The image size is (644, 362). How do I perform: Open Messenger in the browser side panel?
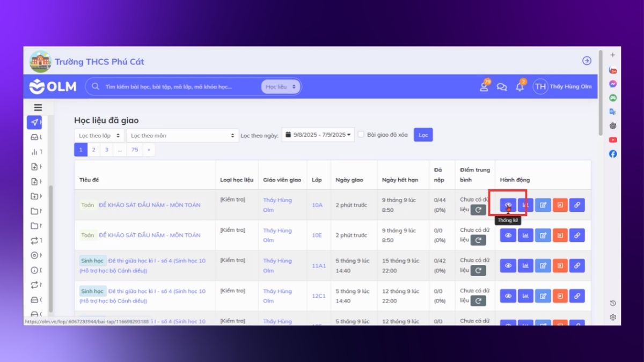613,84
